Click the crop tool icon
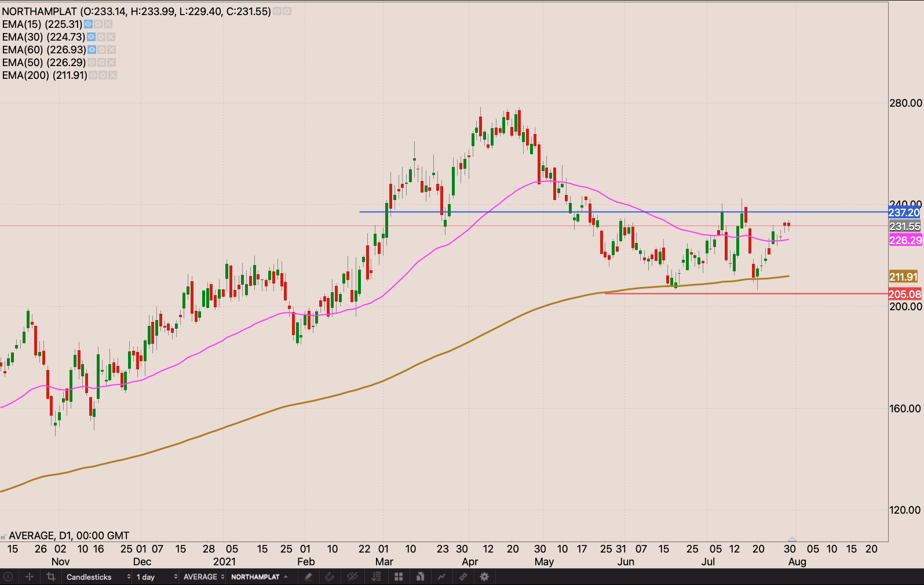Screen dimensions: 924x585 point(51,577)
